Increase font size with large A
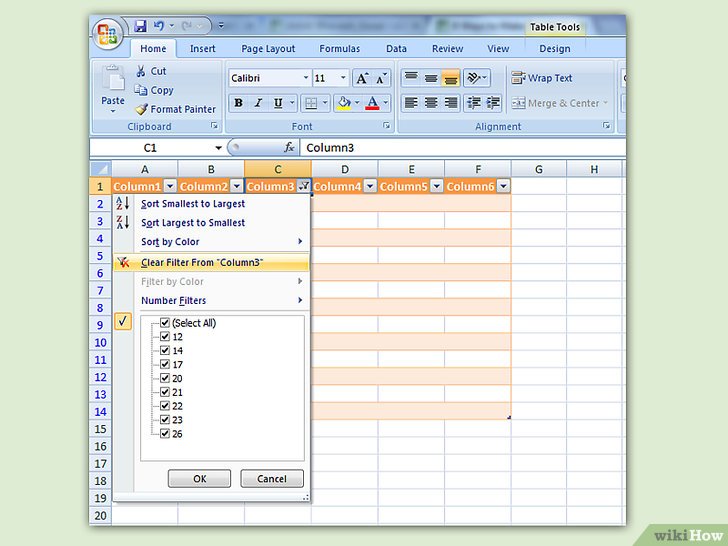The image size is (728, 546). coord(362,78)
